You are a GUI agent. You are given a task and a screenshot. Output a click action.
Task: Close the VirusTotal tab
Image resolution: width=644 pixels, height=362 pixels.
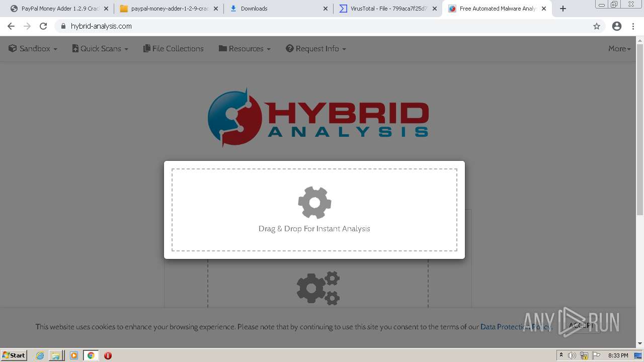click(435, 9)
